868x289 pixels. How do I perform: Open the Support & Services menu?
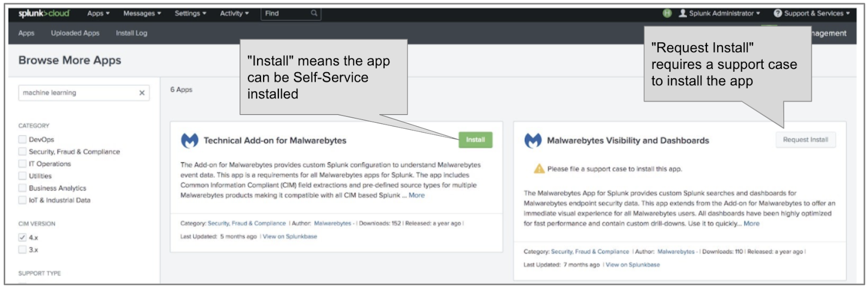click(812, 14)
